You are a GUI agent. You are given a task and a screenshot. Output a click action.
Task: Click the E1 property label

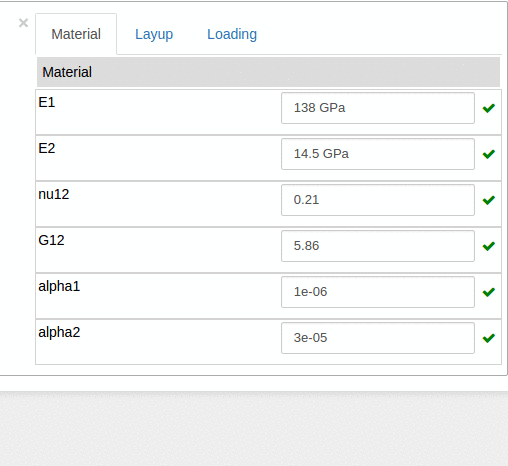[x=47, y=102]
